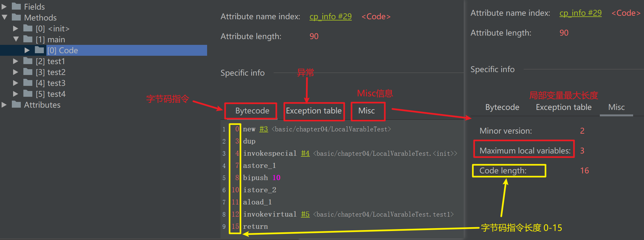644x240 pixels.
Task: Switch to Exception table tab in middle panel
Action: pyautogui.click(x=314, y=111)
